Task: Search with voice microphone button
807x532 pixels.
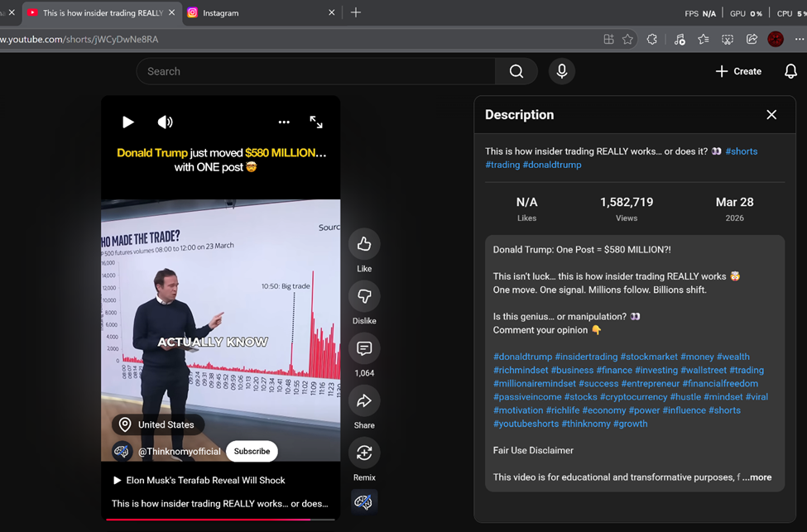Action: pos(562,71)
